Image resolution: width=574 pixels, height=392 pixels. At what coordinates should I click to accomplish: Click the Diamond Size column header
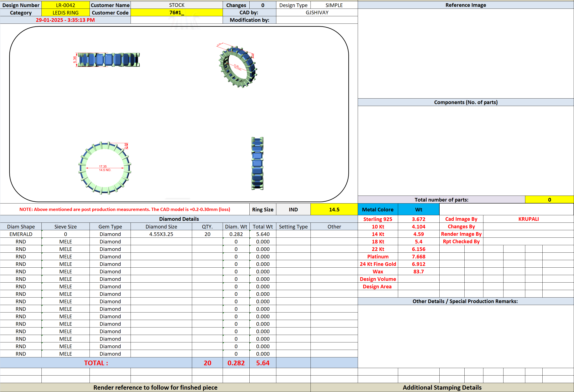coord(161,227)
